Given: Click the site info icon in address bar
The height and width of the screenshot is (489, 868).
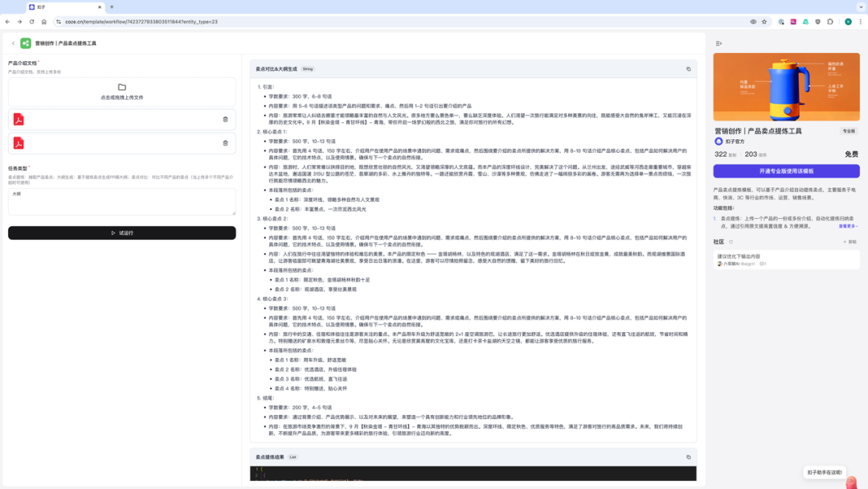Looking at the screenshot, I should (58, 23).
